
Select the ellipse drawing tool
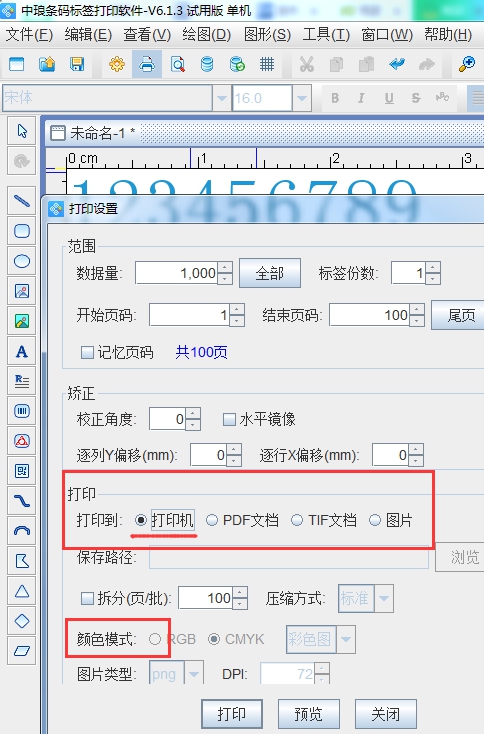22,261
